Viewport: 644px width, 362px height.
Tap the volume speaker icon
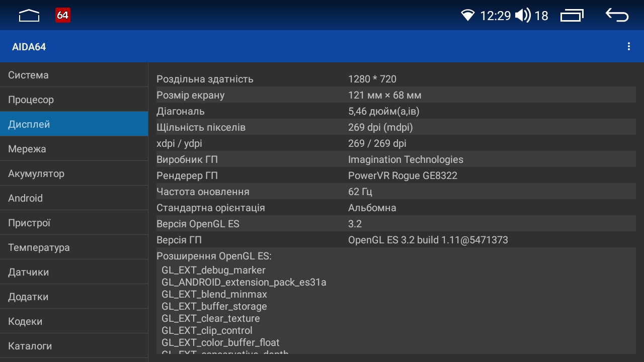523,16
